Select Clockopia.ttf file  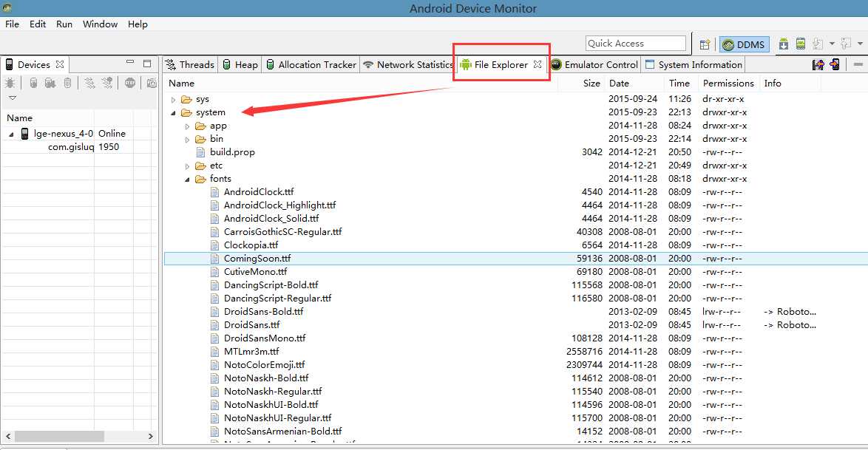251,245
